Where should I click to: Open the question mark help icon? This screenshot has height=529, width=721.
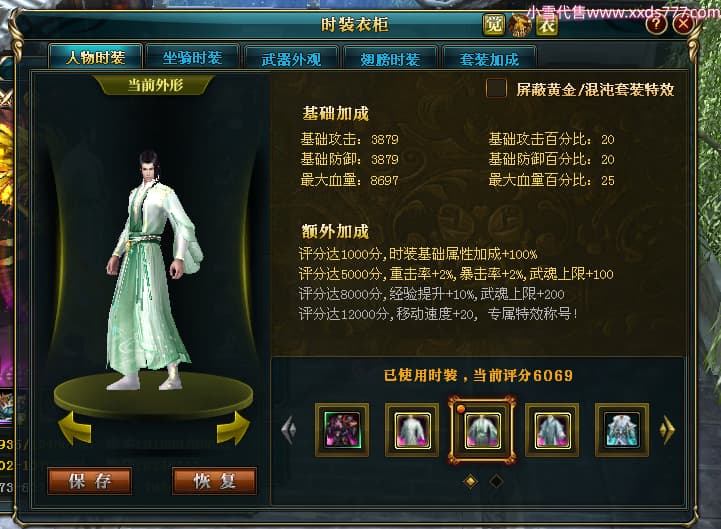[656, 23]
